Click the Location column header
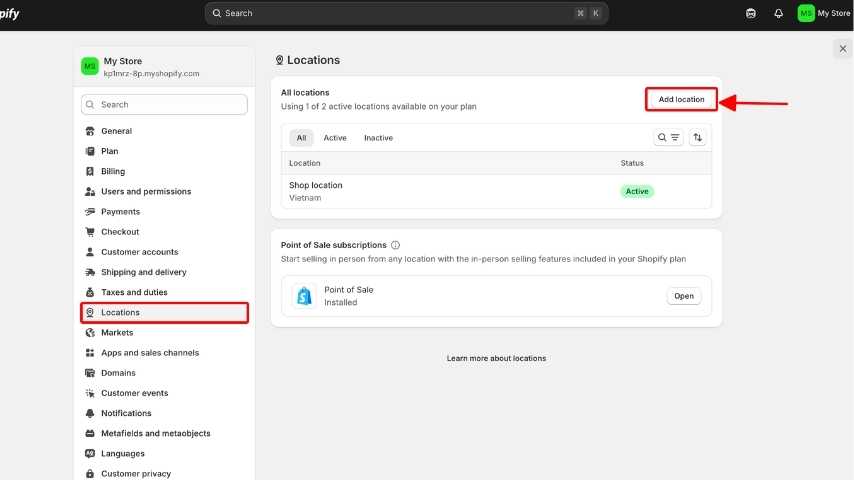854x480 pixels. pyautogui.click(x=304, y=163)
